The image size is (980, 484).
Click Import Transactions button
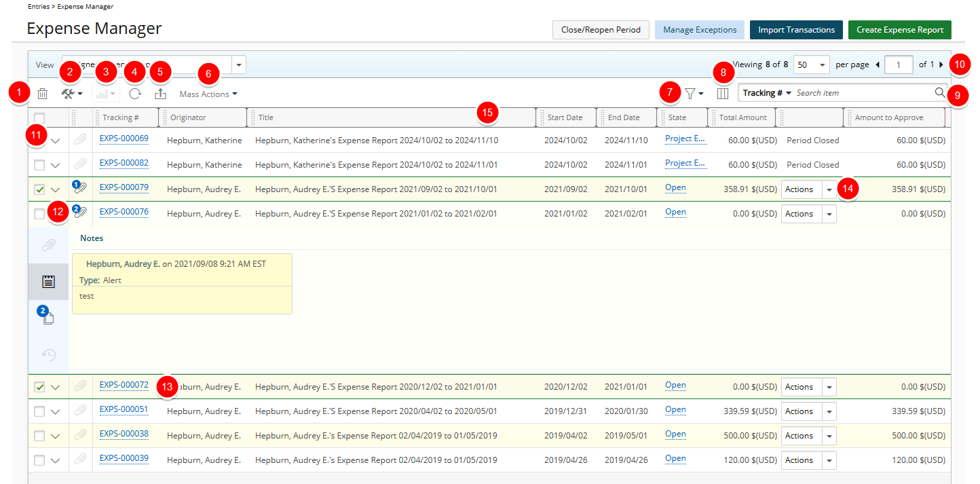click(x=796, y=30)
